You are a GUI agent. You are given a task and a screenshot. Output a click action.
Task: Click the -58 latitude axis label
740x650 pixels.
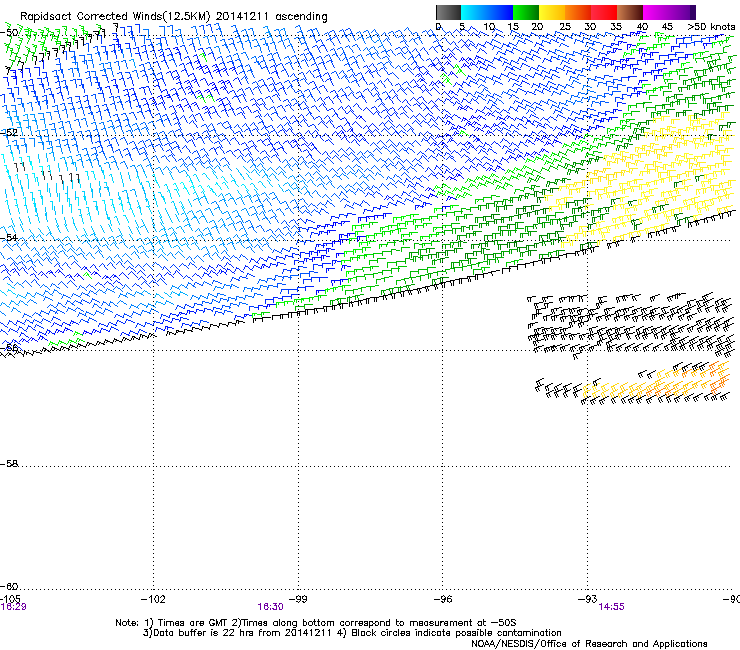pos(9,464)
